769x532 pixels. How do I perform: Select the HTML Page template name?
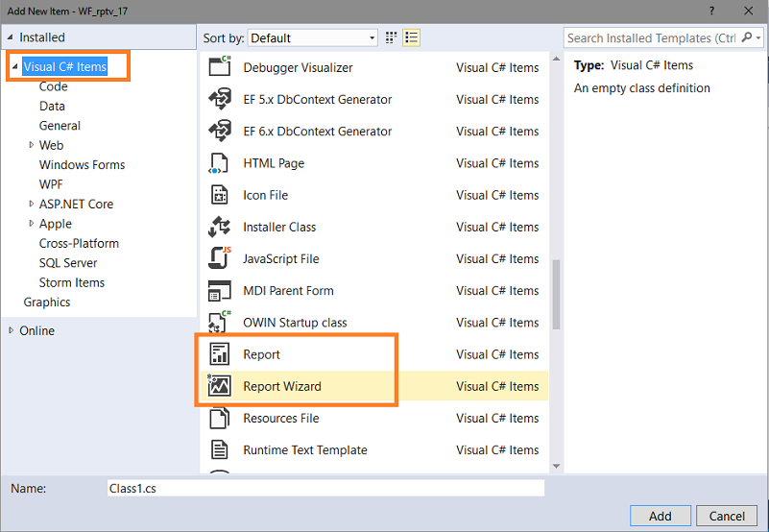[274, 163]
